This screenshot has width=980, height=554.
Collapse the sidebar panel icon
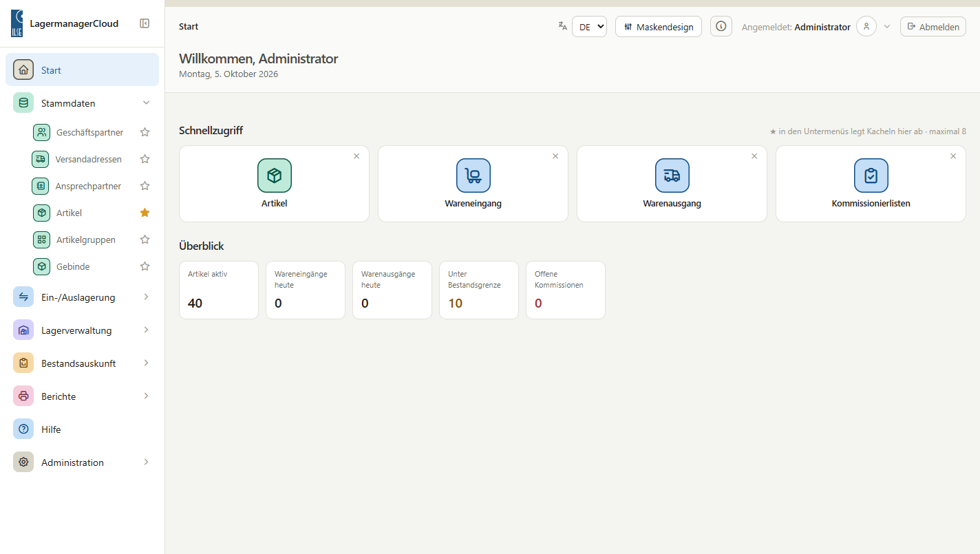(x=145, y=23)
